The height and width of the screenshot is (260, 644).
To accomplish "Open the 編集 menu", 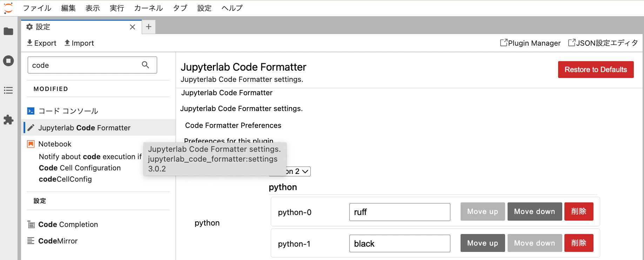I will pyautogui.click(x=68, y=8).
